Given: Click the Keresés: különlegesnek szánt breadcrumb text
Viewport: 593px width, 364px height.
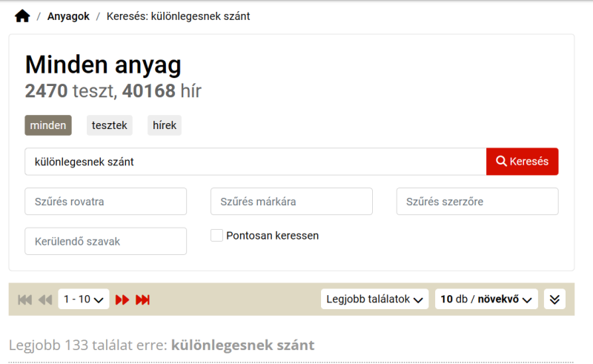Looking at the screenshot, I should (178, 16).
